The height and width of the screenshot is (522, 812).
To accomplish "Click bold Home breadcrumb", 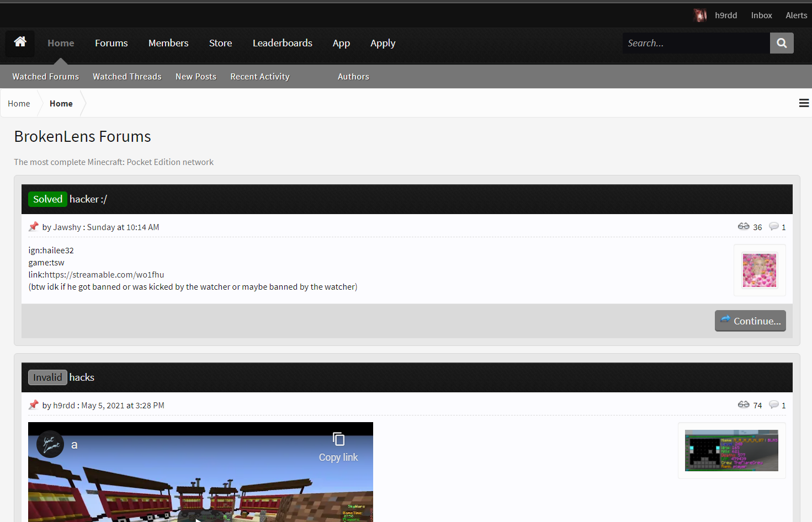I will (x=61, y=104).
